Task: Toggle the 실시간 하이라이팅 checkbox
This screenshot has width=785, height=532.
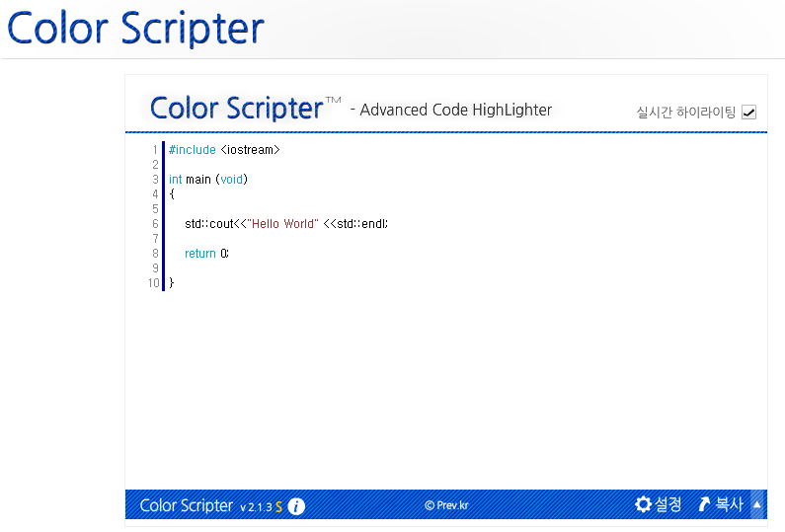Action: [x=748, y=113]
